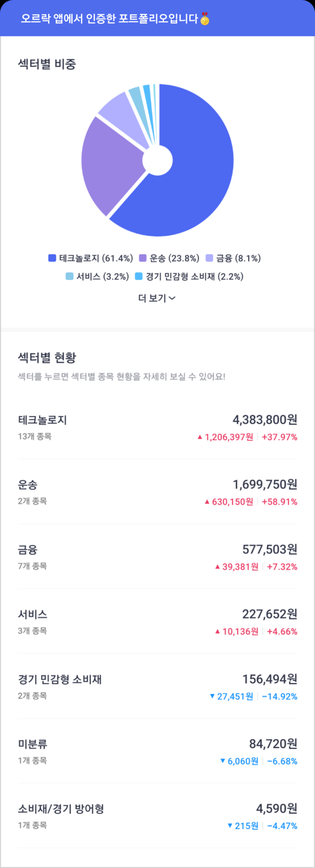This screenshot has height=868, width=315.
Task: Click the down arrow beside 27,451원 loss
Action: 212,696
